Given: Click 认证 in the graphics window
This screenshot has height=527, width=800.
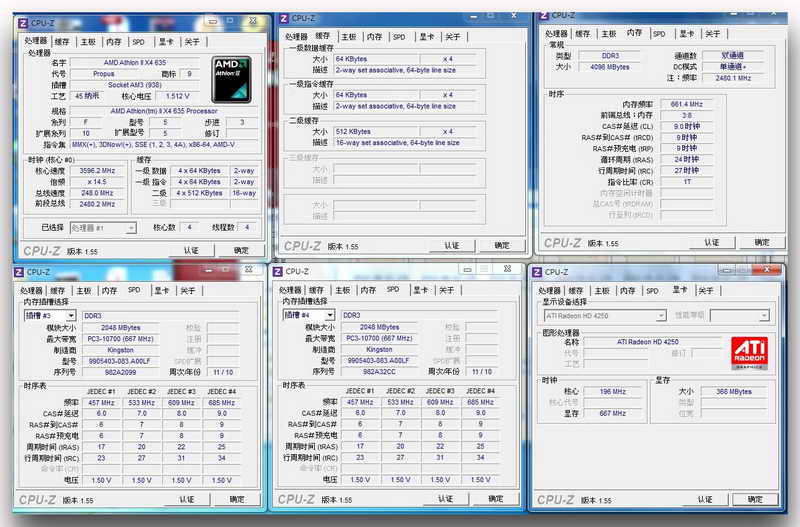Looking at the screenshot, I should (705, 499).
